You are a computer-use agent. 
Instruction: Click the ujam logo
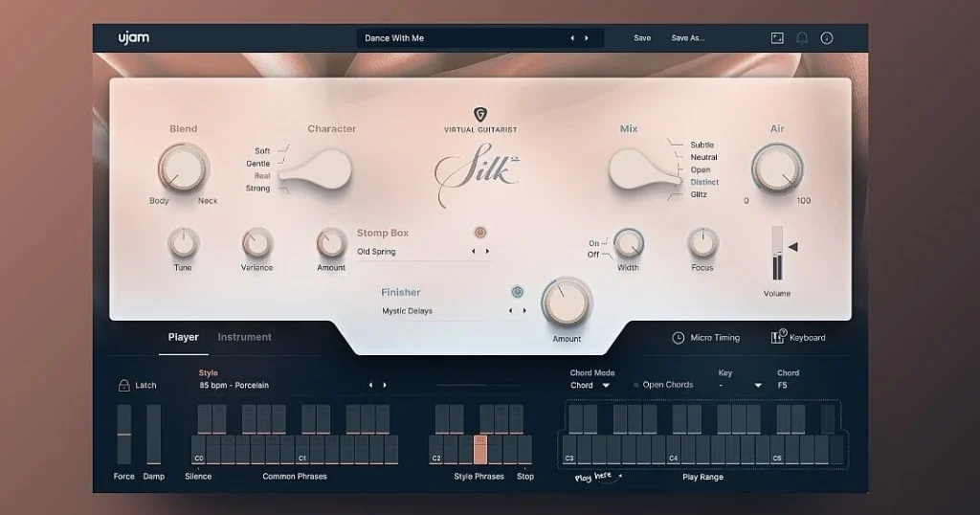pyautogui.click(x=134, y=37)
